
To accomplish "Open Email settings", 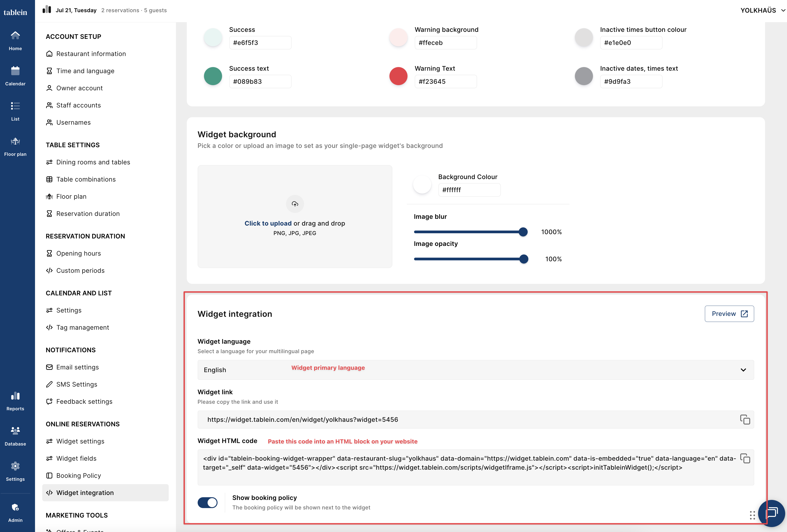I will 72,367.
